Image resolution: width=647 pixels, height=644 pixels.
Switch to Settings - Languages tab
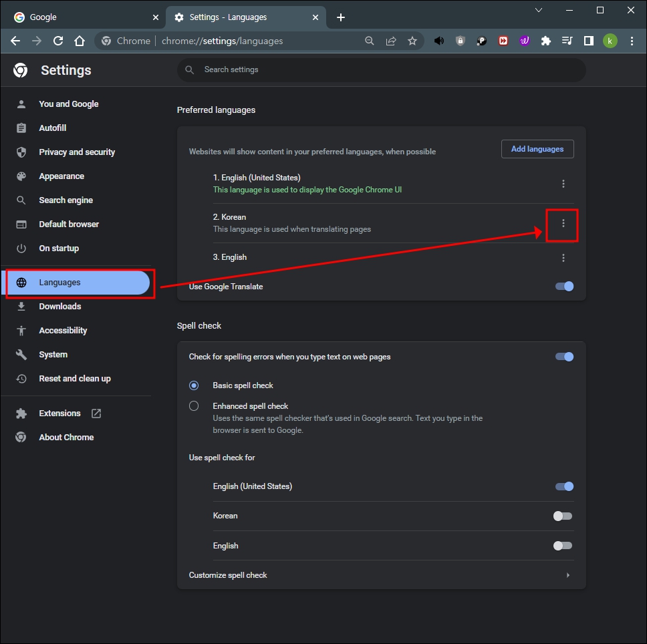[246, 17]
